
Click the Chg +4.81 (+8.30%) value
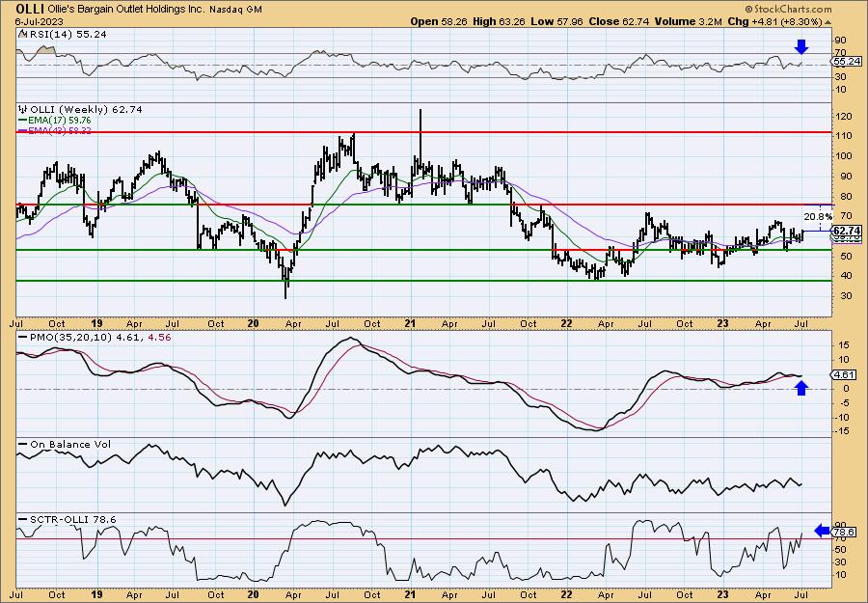(x=775, y=21)
